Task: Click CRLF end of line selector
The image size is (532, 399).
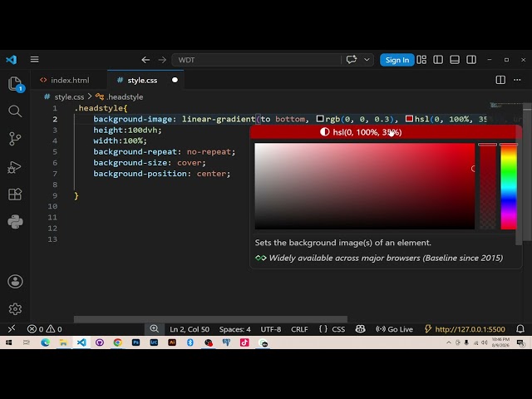Action: point(299,329)
